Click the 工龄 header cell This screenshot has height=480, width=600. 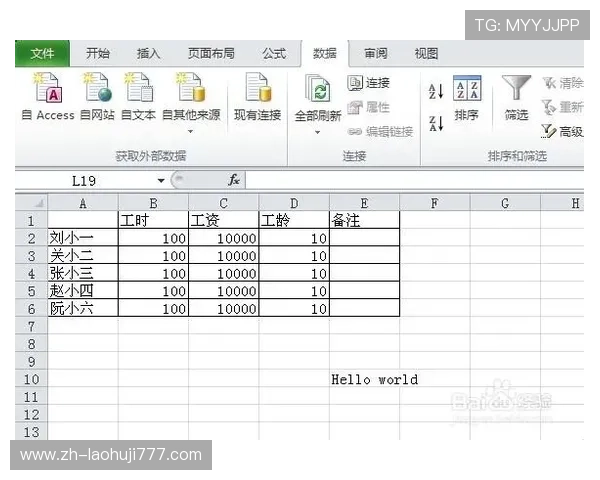pos(294,220)
